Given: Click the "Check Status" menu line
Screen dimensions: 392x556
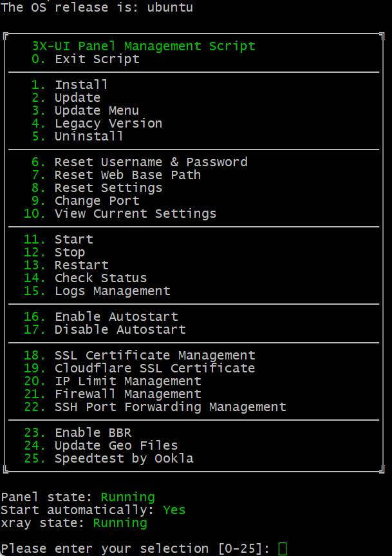Looking at the screenshot, I should click(x=100, y=278).
